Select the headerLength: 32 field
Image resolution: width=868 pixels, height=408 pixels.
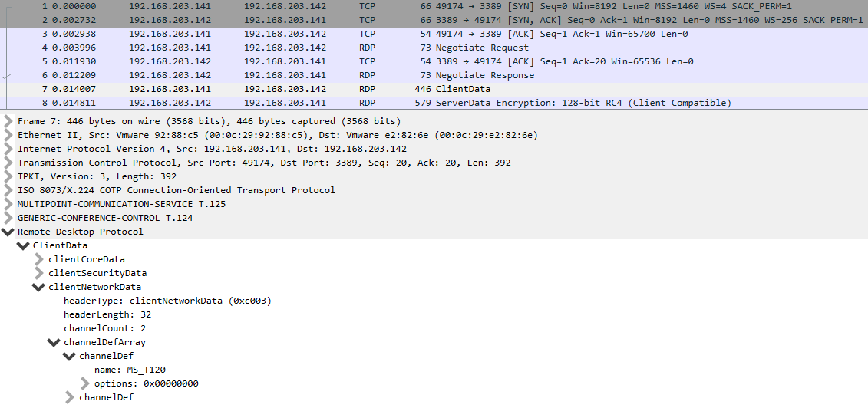(107, 314)
